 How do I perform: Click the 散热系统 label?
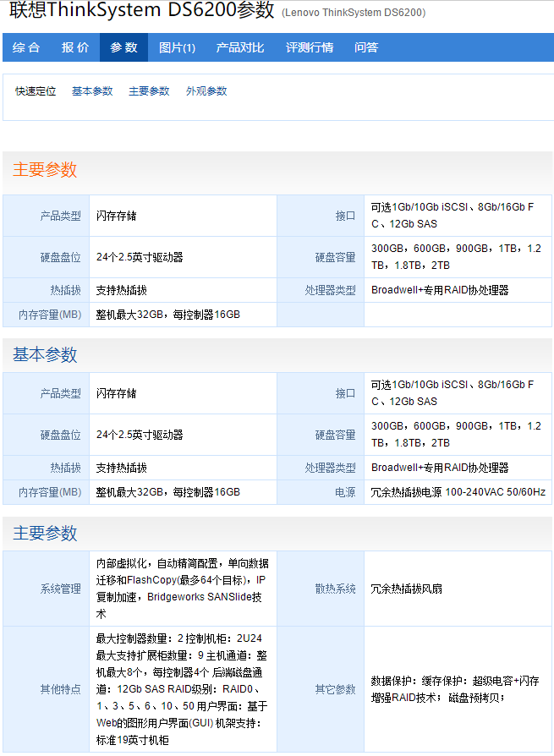335,589
